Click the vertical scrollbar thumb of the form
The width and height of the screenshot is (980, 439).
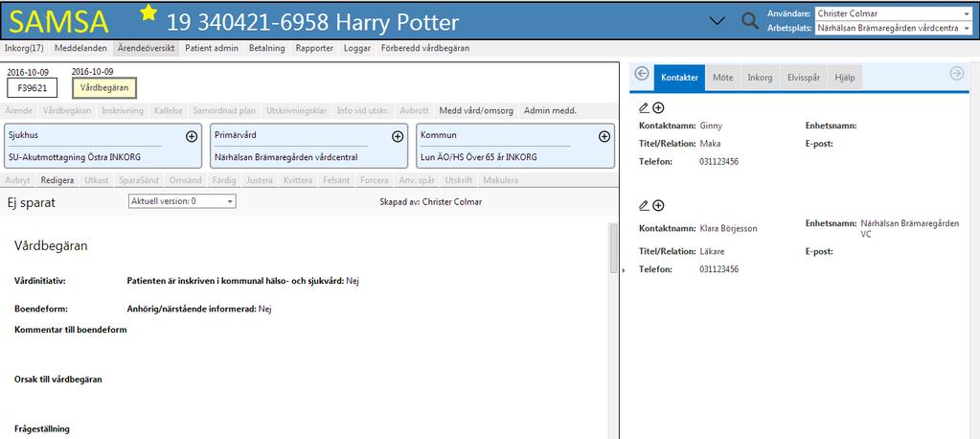point(613,248)
